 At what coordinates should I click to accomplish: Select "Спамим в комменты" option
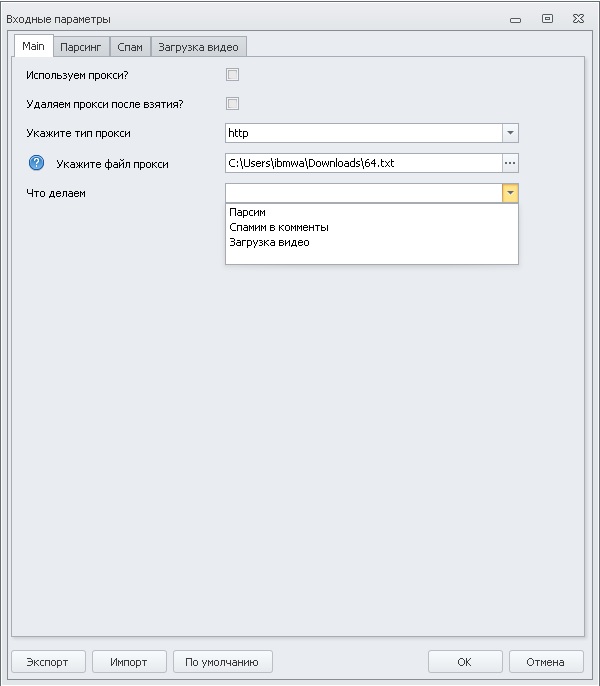click(x=279, y=227)
